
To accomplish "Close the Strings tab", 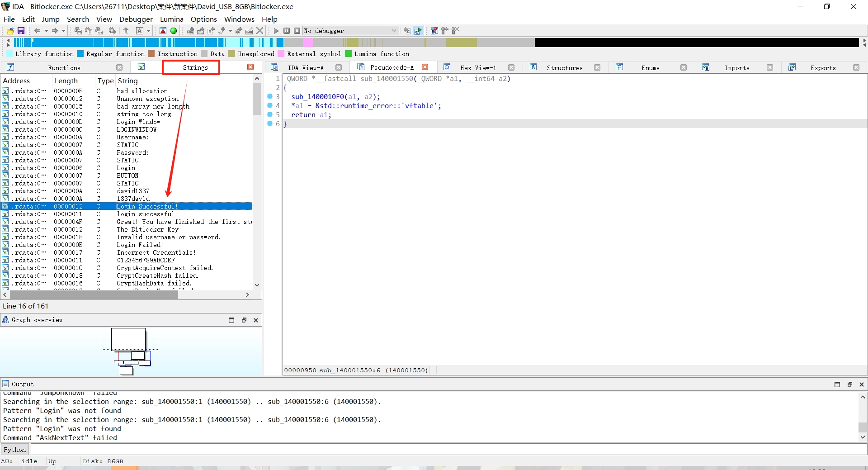I will 250,67.
